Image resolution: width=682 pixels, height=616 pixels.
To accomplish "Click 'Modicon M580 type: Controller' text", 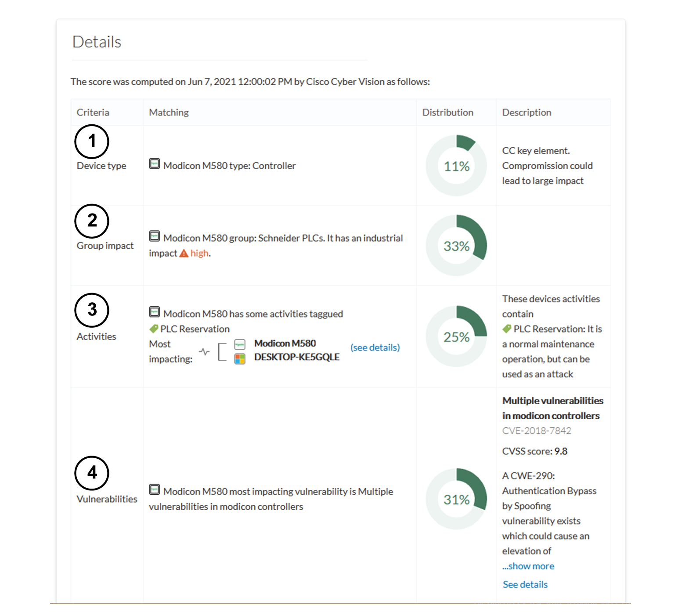I will pos(229,166).
